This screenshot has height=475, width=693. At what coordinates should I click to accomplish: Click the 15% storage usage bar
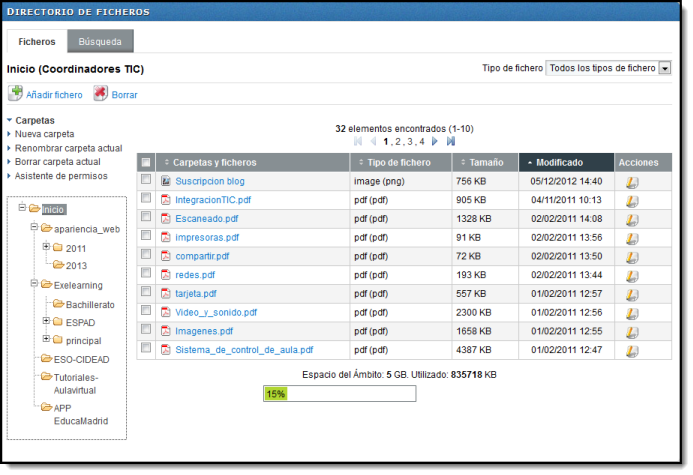[x=339, y=394]
